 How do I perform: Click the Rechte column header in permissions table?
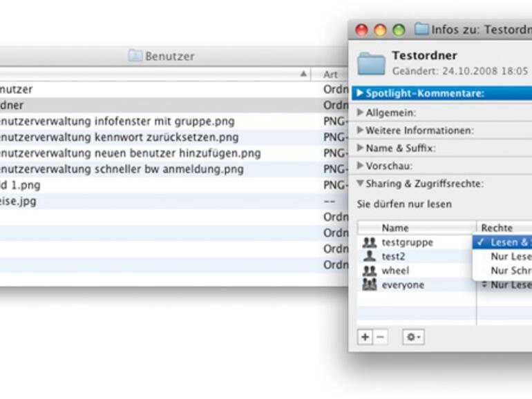[504, 228]
